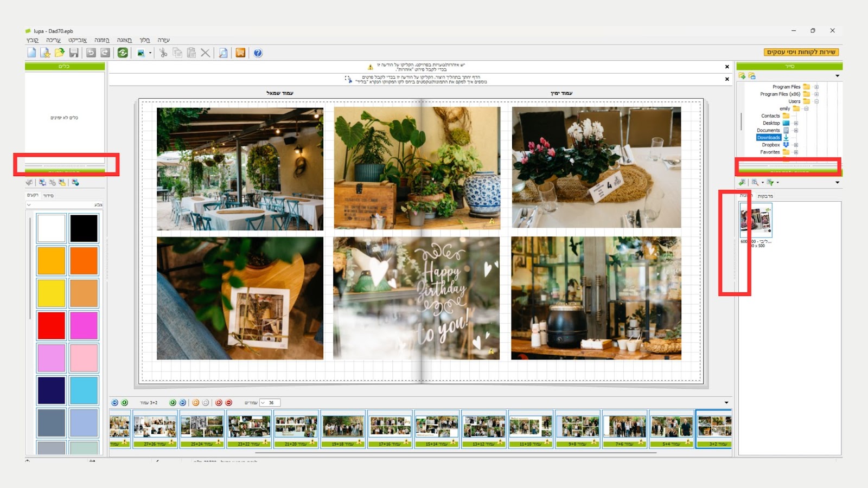868x488 pixels.
Task: Click the Undo arrow icon
Action: coord(91,53)
